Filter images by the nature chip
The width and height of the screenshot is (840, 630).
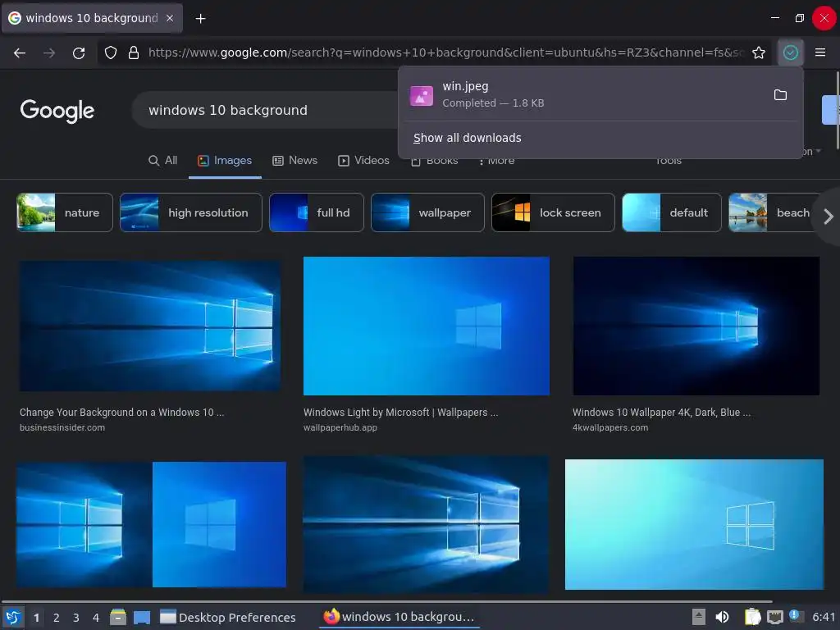65,212
